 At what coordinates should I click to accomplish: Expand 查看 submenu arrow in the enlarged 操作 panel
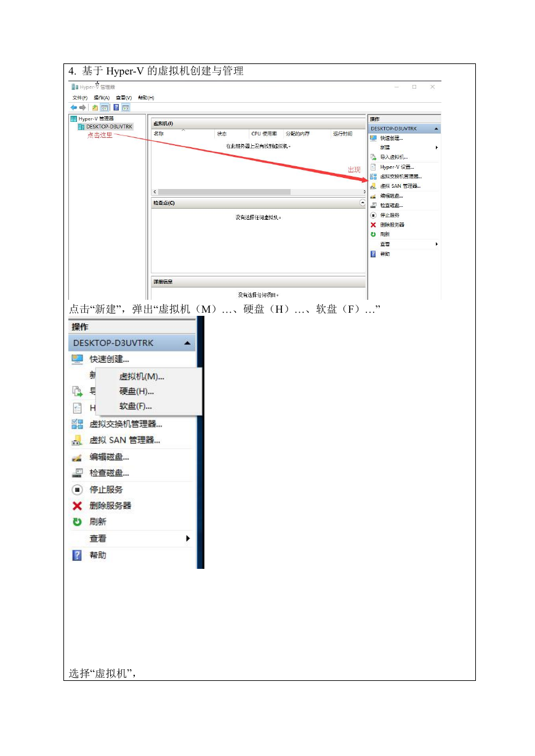pos(188,539)
